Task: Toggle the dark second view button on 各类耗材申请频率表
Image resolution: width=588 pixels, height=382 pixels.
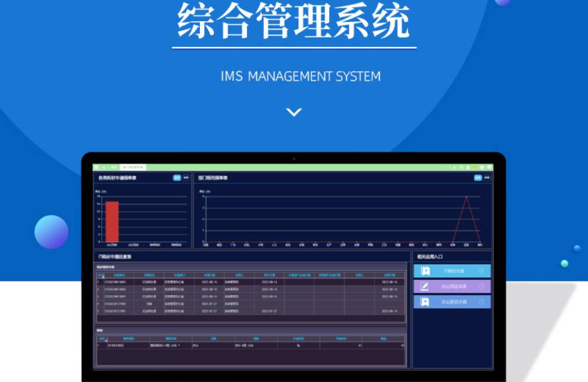Action: (x=186, y=177)
